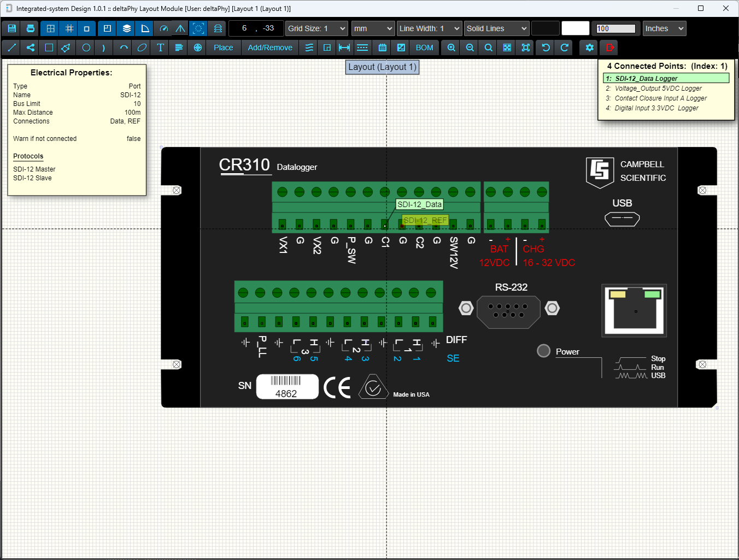
Task: Select the Line drawing tool
Action: click(11, 48)
